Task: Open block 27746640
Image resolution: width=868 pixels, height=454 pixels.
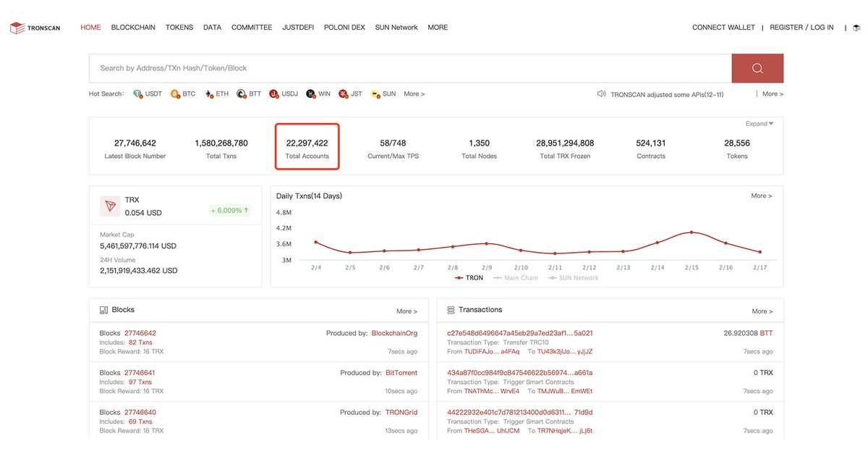Action: [x=140, y=413]
